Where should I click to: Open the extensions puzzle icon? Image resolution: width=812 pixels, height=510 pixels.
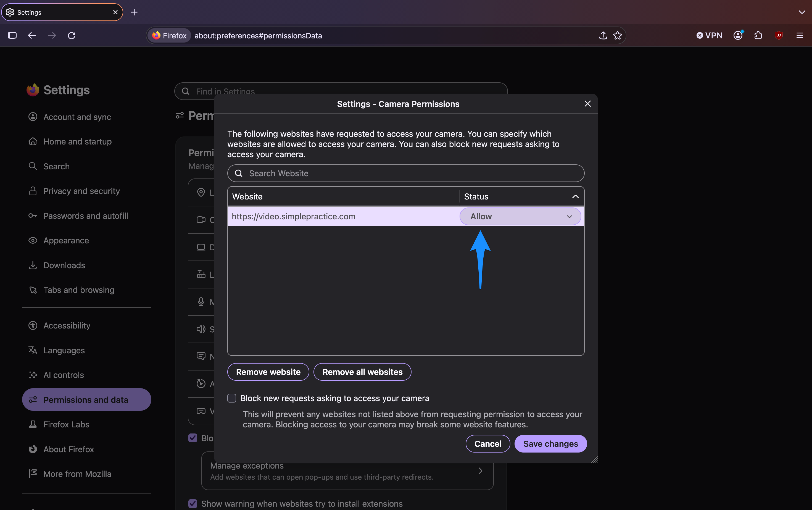pyautogui.click(x=758, y=35)
